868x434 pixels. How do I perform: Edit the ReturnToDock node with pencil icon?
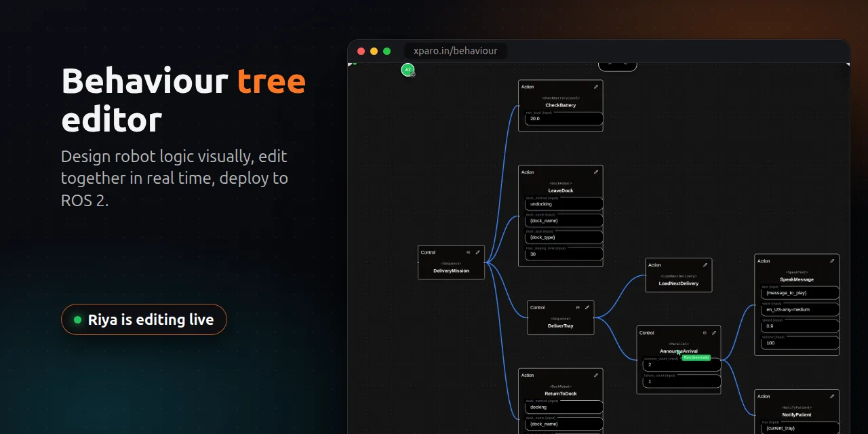[596, 375]
